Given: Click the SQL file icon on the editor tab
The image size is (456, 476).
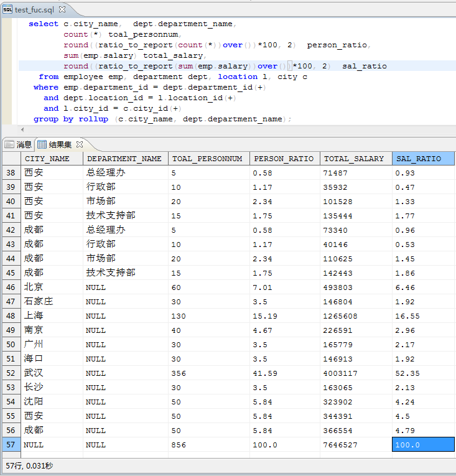Looking at the screenshot, I should coord(7,9).
